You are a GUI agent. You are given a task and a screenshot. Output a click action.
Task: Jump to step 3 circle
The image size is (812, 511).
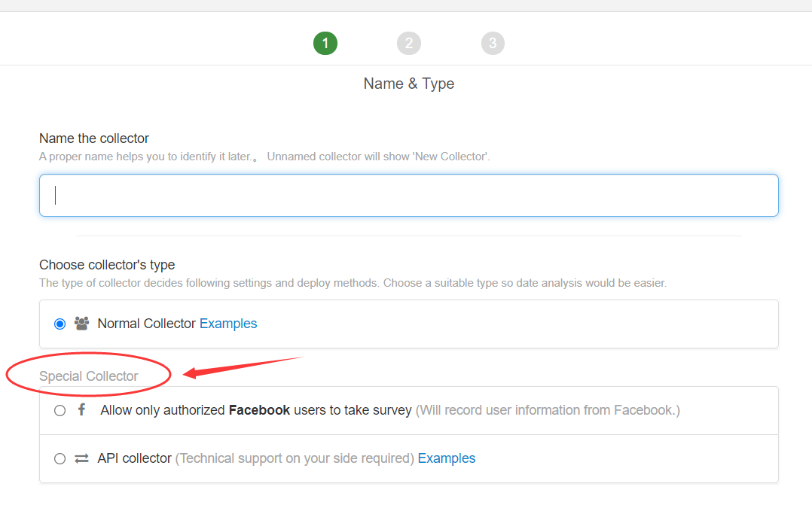click(x=493, y=44)
